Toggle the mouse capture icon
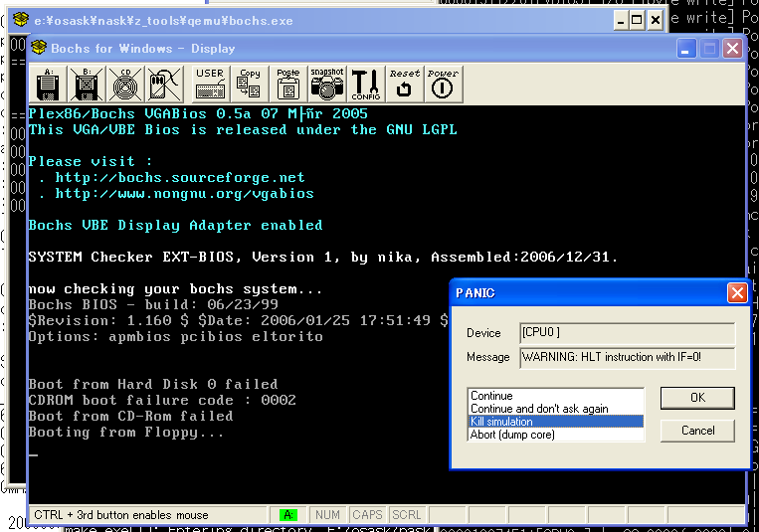Viewport: 759px width, 532px height. tap(163, 85)
